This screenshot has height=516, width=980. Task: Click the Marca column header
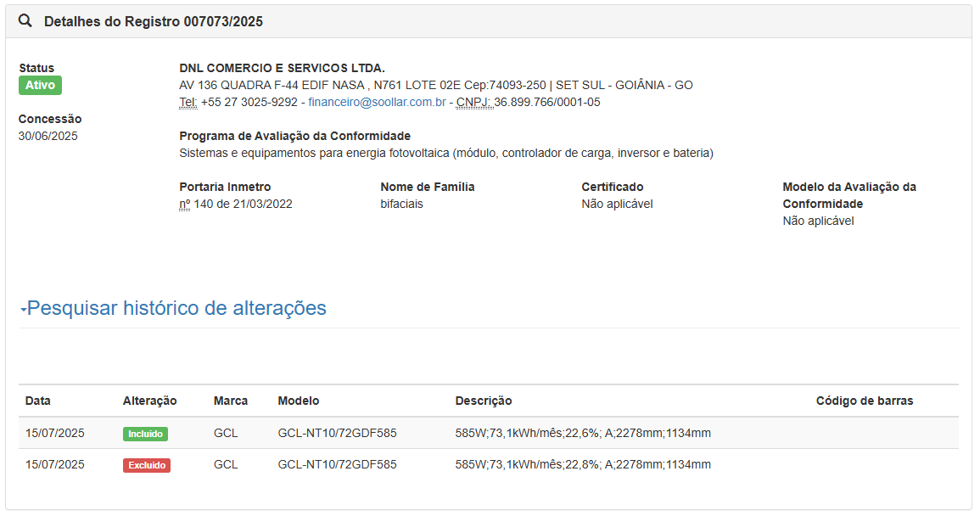(x=231, y=401)
